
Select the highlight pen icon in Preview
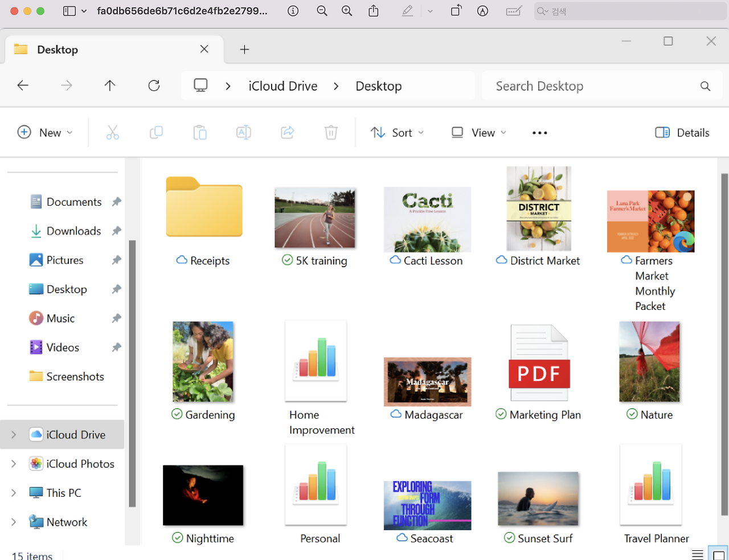[x=408, y=11]
